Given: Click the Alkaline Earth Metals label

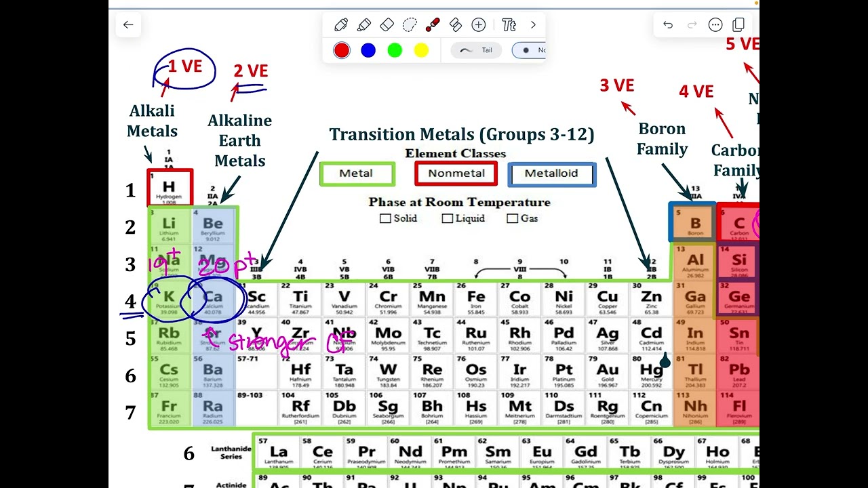Looking at the screenshot, I should tap(240, 140).
